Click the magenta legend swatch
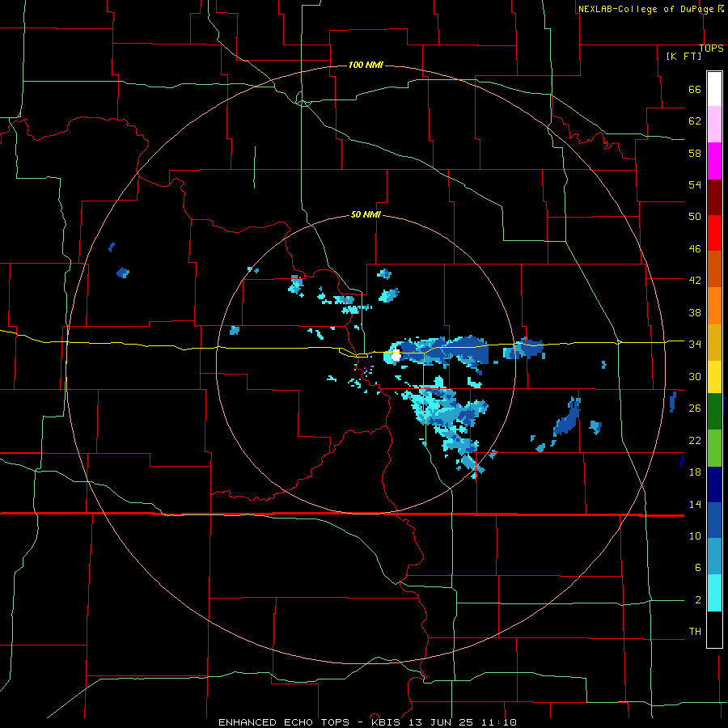This screenshot has width=728, height=728. (x=714, y=161)
